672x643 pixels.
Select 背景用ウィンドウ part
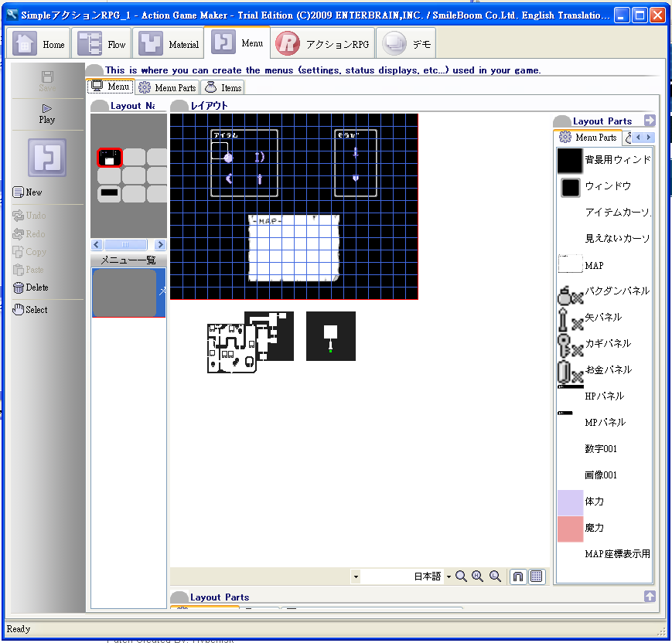(604, 160)
